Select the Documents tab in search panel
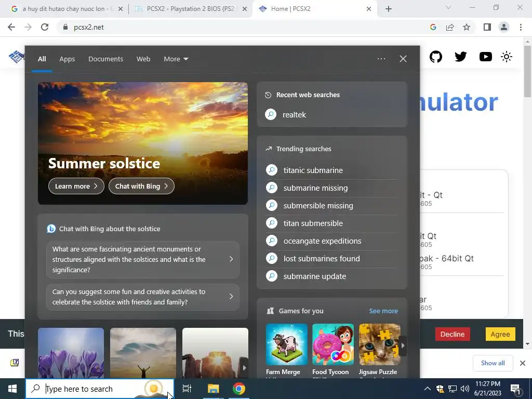532x399 pixels. click(x=105, y=59)
